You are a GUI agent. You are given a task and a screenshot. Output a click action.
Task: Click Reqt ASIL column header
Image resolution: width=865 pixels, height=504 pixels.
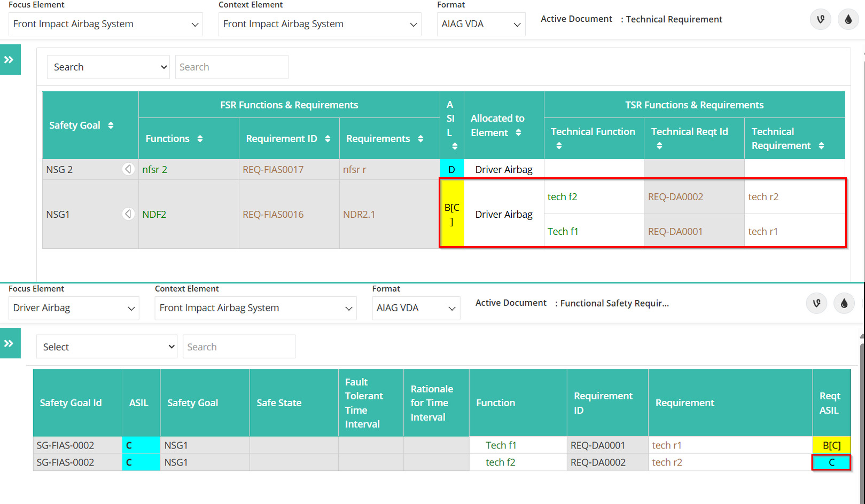point(831,403)
